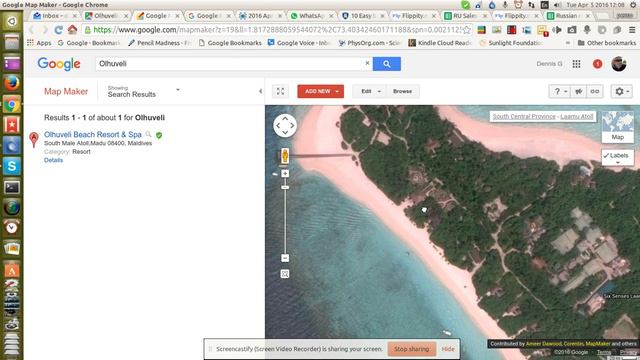Hide the Screencastify sharing bar

448,349
